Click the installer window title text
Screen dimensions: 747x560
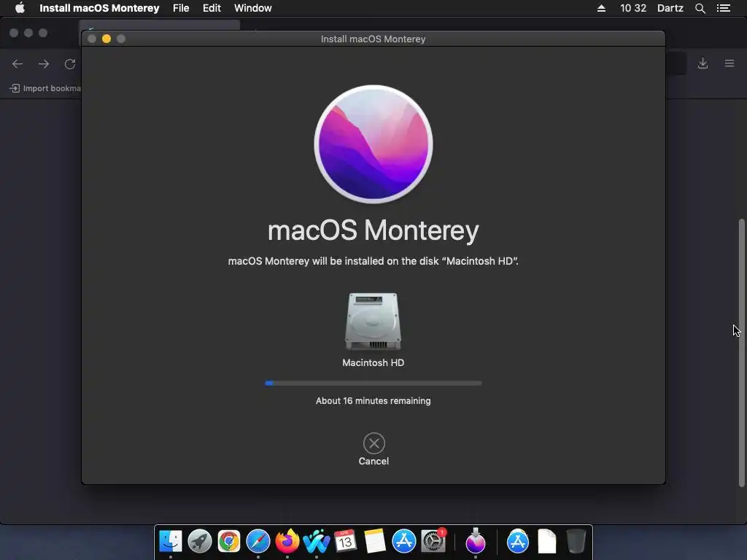click(x=373, y=39)
